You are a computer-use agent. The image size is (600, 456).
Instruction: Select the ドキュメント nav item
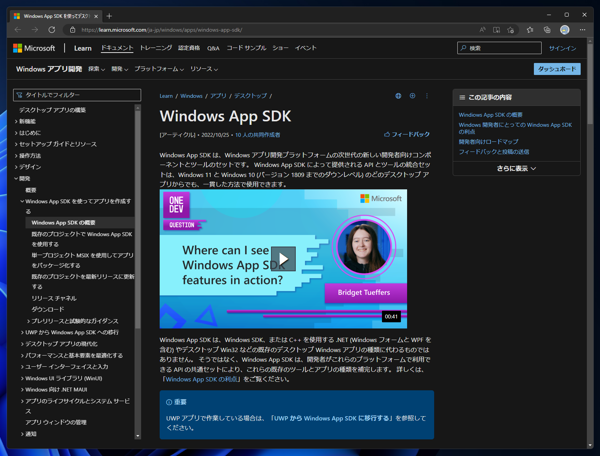(117, 48)
